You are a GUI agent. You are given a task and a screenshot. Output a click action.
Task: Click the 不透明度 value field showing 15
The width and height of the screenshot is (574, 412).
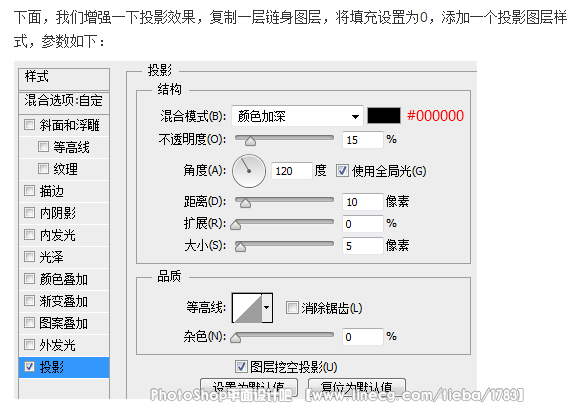point(363,140)
